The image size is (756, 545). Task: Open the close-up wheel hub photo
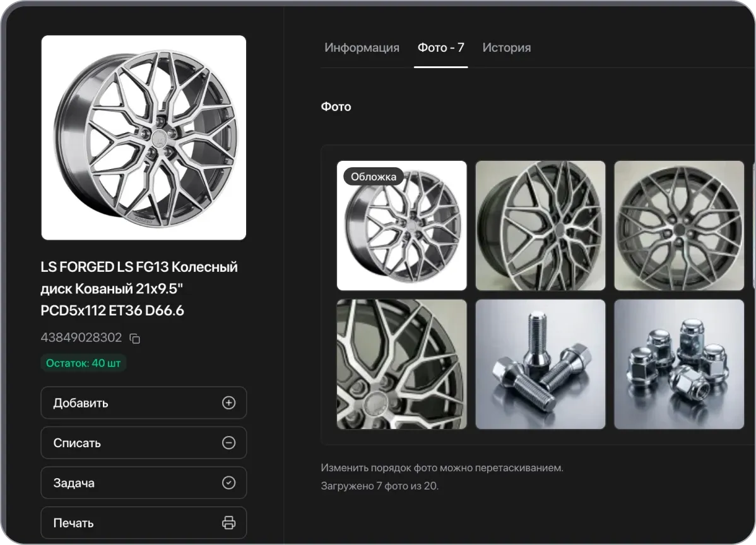pos(401,365)
